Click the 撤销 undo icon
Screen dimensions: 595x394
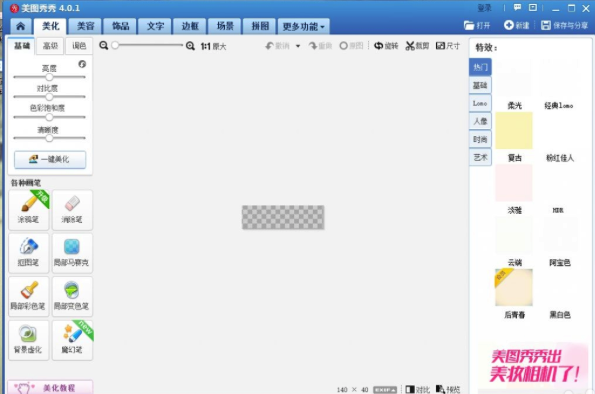(x=278, y=46)
